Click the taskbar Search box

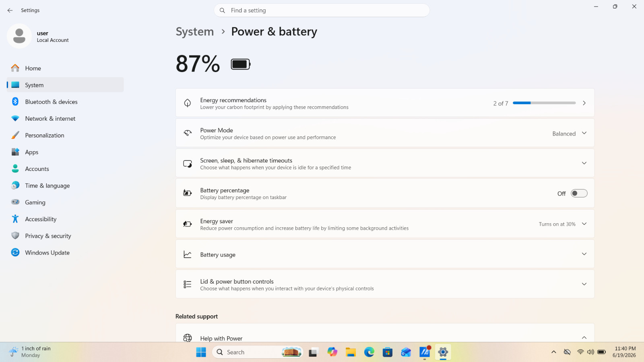(258, 352)
